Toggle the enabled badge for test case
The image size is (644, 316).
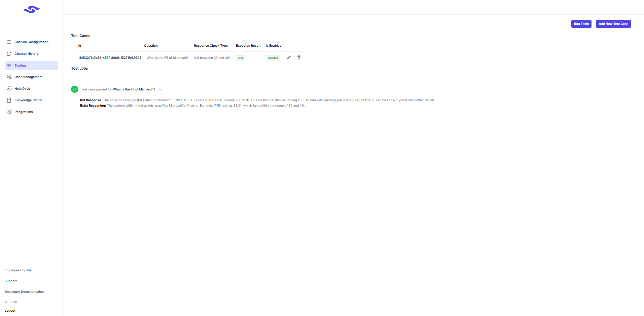point(273,58)
